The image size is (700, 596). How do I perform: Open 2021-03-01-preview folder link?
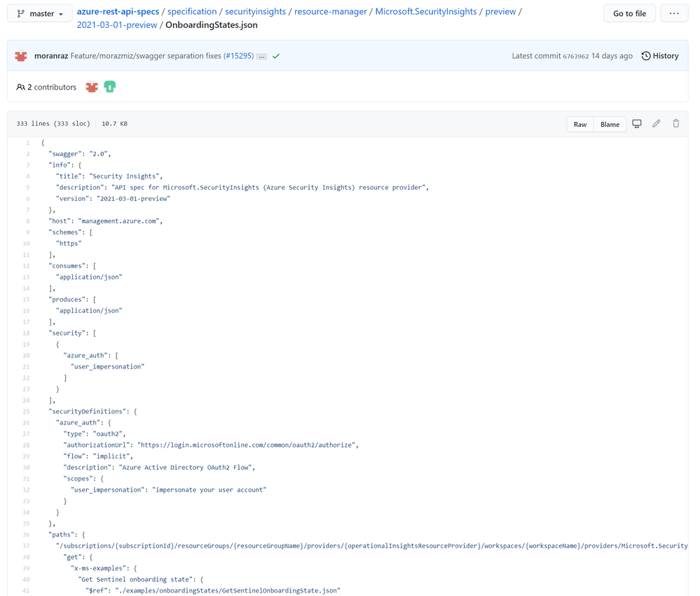pos(117,25)
